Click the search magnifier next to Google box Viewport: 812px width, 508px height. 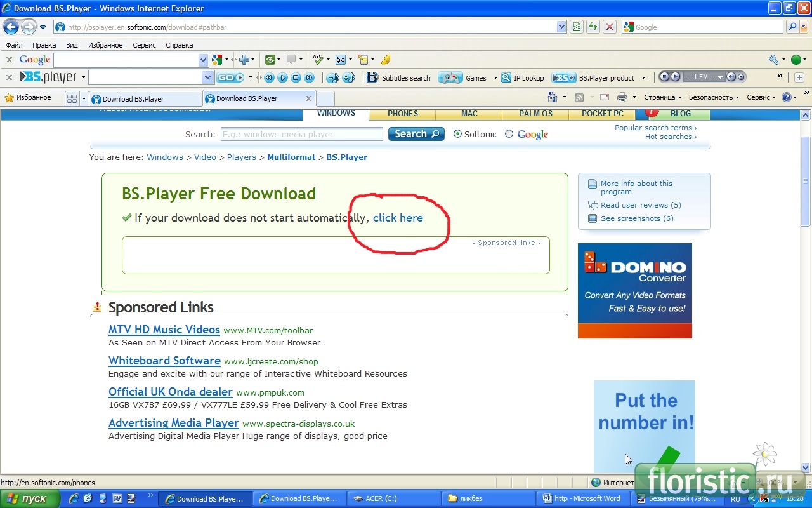click(792, 27)
